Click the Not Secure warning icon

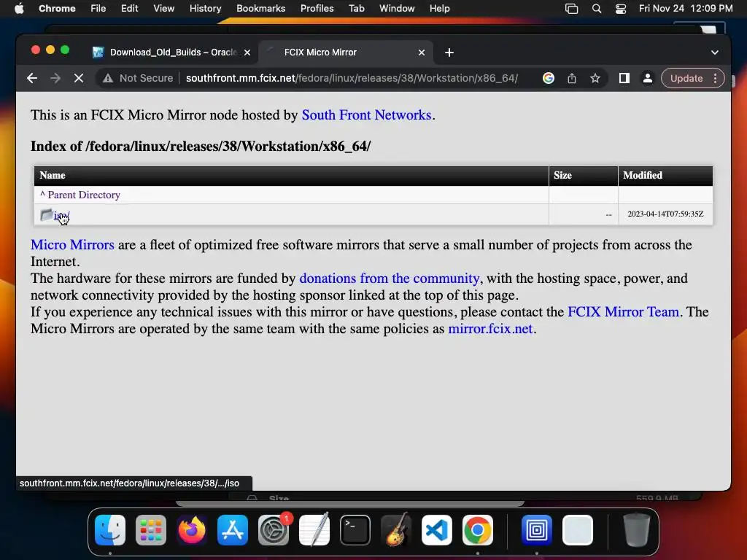[108, 78]
